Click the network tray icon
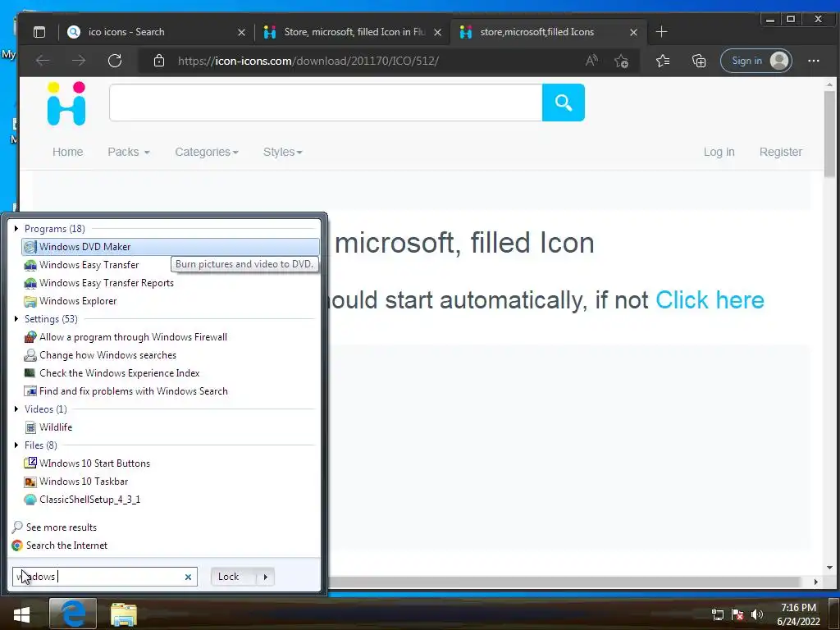840x630 pixels. (717, 614)
